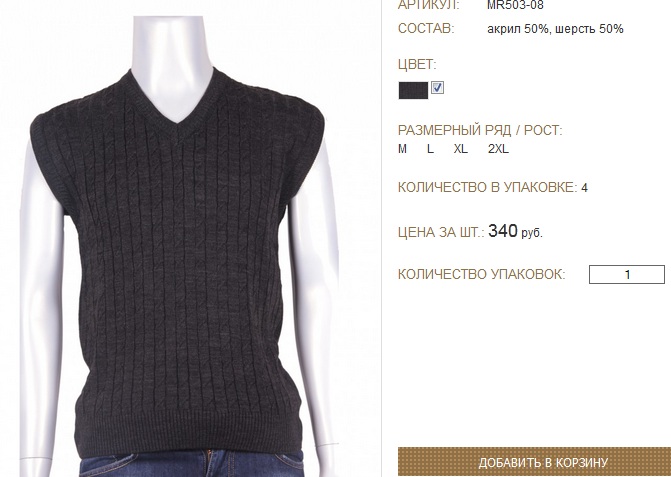Viewport: 671px width, 477px height.
Task: Choose size XL
Action: coord(460,149)
